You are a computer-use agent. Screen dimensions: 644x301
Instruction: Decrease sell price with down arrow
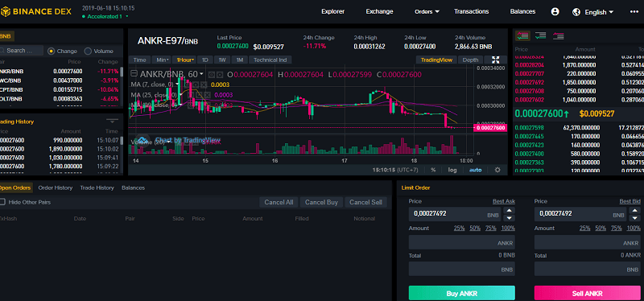(x=634, y=217)
